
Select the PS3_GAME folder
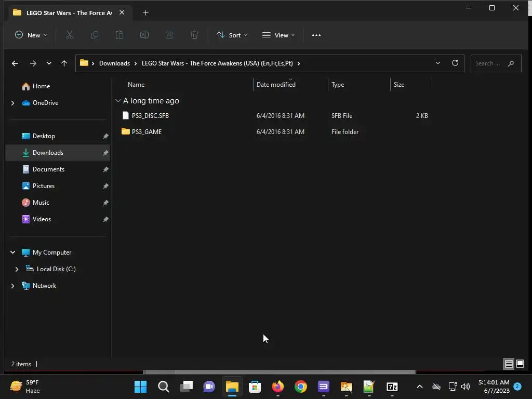pos(147,131)
